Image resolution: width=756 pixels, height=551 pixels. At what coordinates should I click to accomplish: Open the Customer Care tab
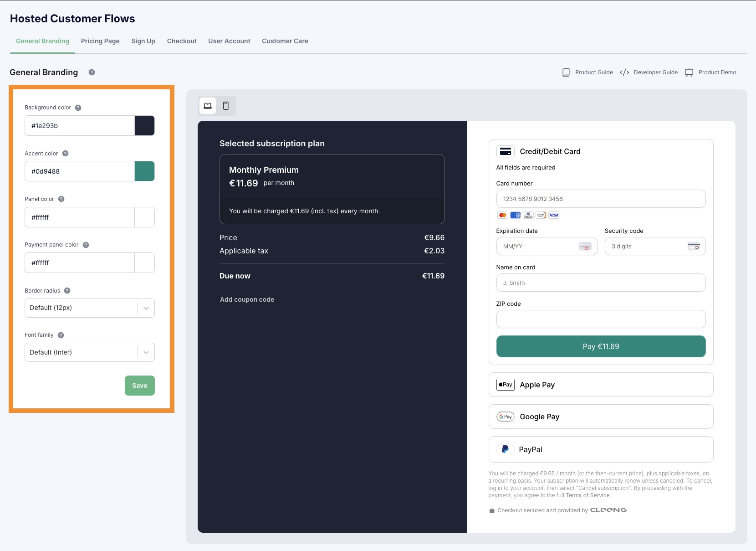(285, 41)
